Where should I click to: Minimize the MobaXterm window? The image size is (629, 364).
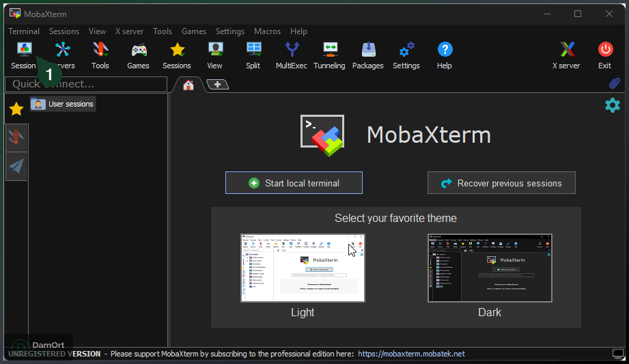547,14
